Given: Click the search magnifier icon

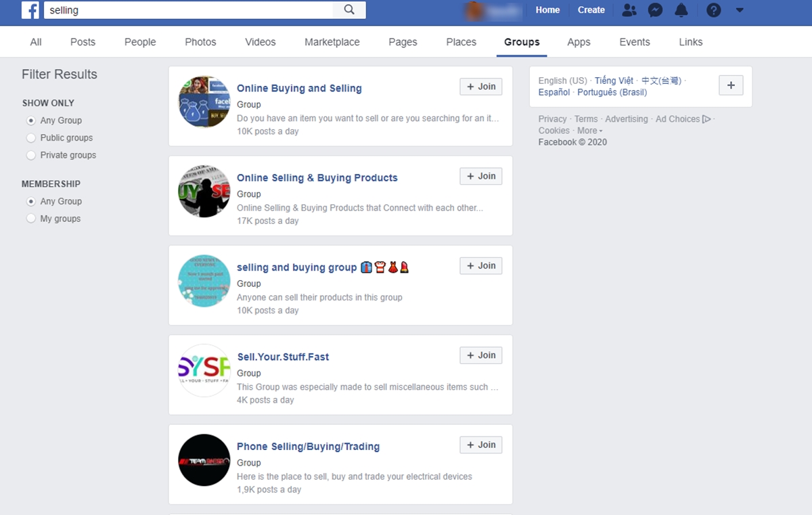Looking at the screenshot, I should pyautogui.click(x=349, y=9).
